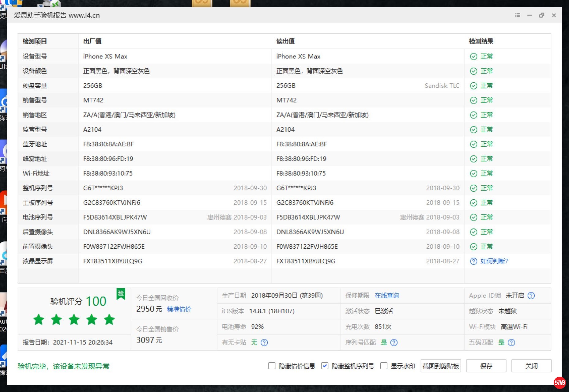Click the 截图到剪贴板 button
Screen dimensions: 569x392
[x=441, y=366]
